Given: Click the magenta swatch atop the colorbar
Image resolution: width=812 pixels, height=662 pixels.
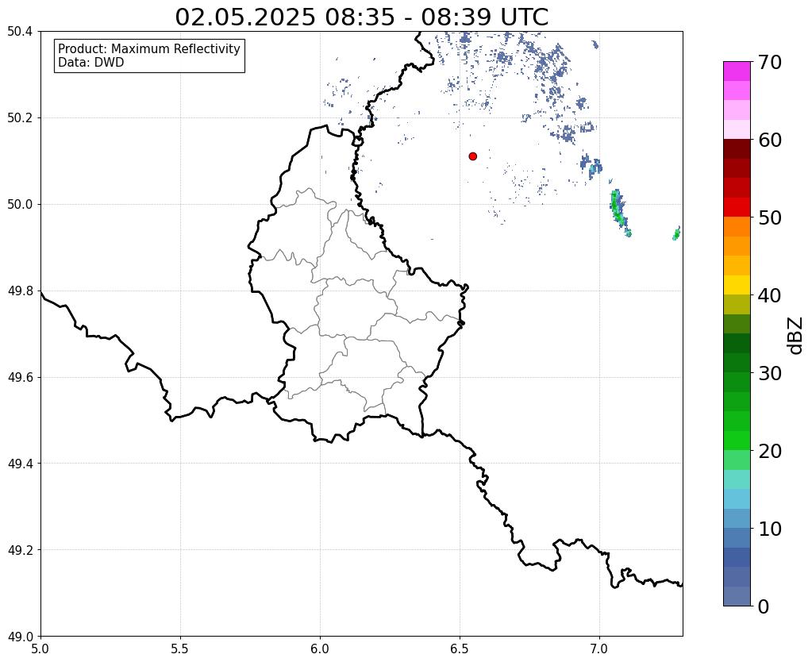Looking at the screenshot, I should coord(737,71).
